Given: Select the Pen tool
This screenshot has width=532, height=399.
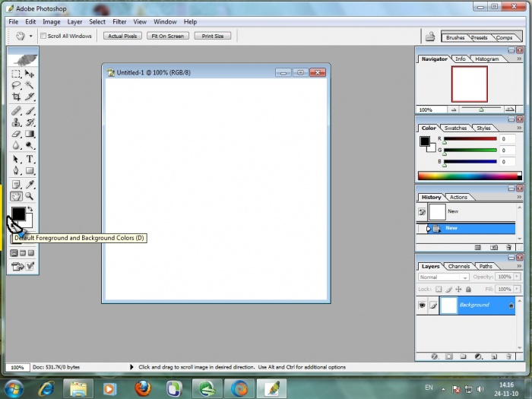Looking at the screenshot, I should 16,171.
